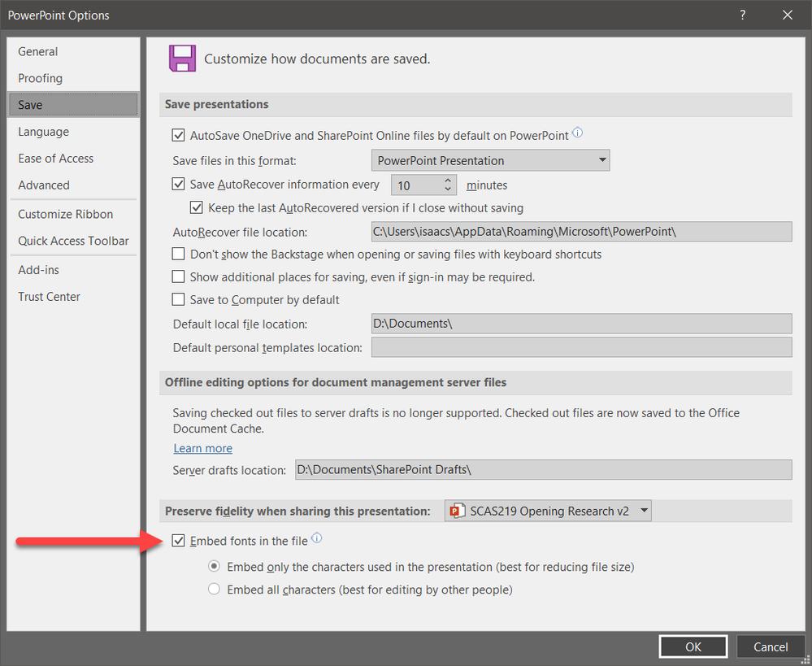Toggle AutoSave OneDrive and SharePoint checkbox
The height and width of the screenshot is (666, 812).
179,136
